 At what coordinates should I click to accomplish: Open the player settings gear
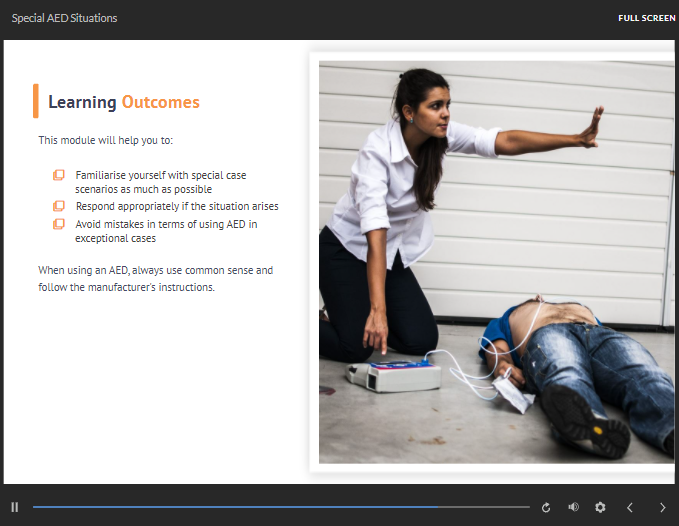pos(600,507)
